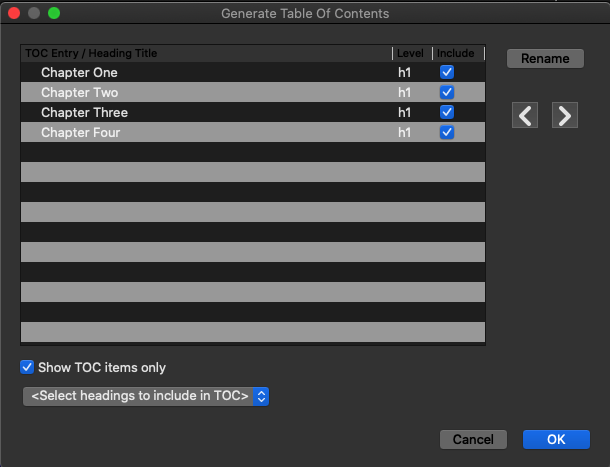Select the Chapter Two row

79,92
